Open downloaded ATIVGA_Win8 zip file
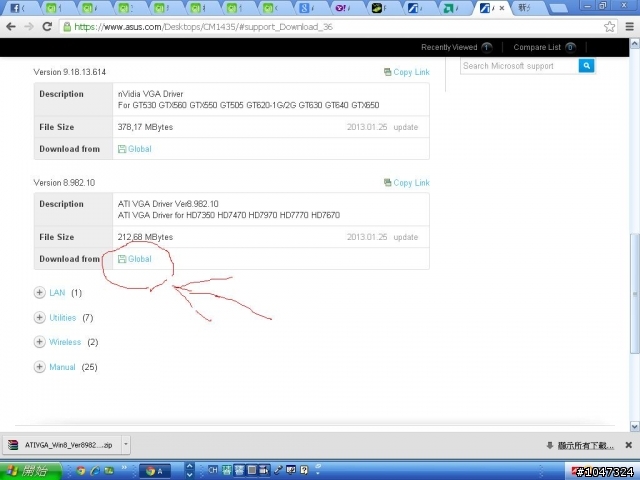This screenshot has height=480, width=640. pyautogui.click(x=62, y=445)
